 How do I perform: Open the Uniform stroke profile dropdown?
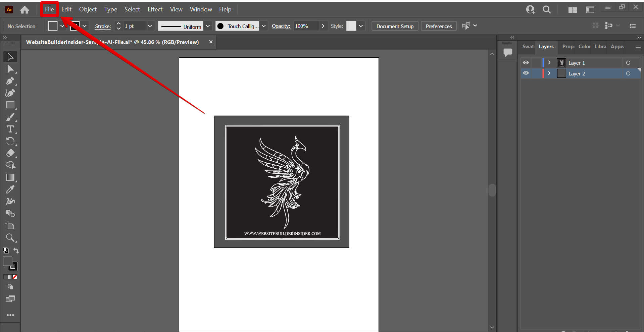coord(208,26)
